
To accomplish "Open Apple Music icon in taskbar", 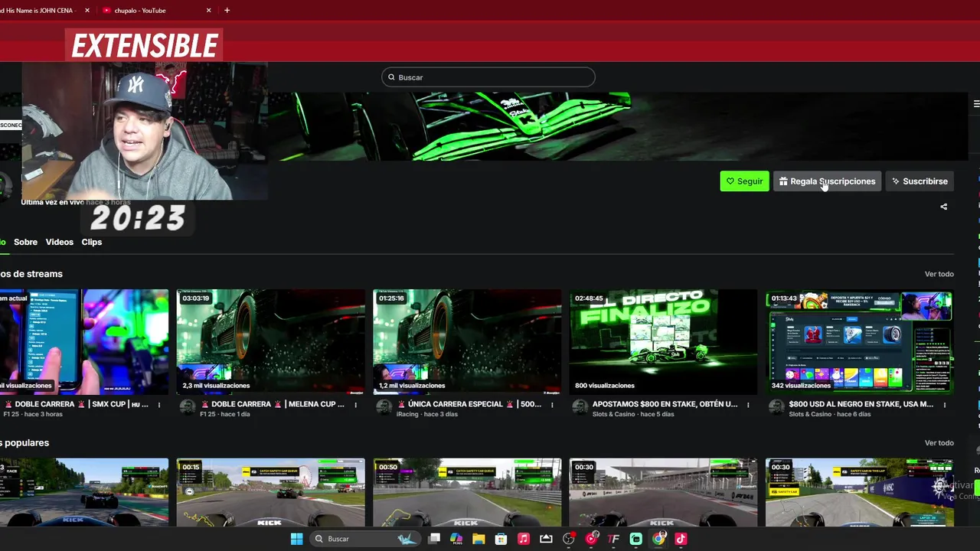I will coord(524,539).
